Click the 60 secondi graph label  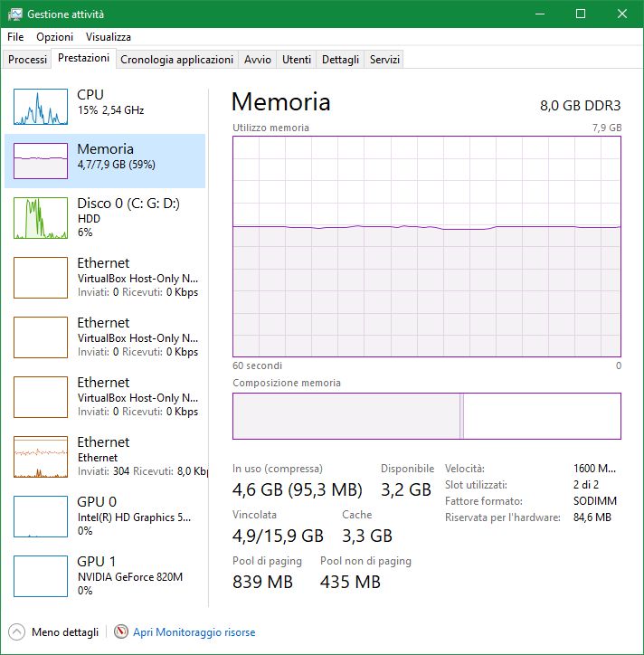tap(257, 365)
